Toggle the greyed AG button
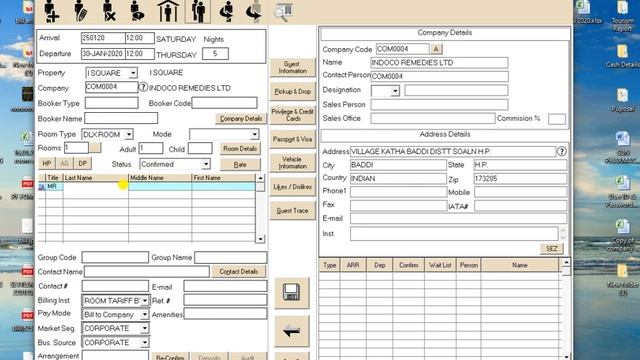 (x=64, y=163)
